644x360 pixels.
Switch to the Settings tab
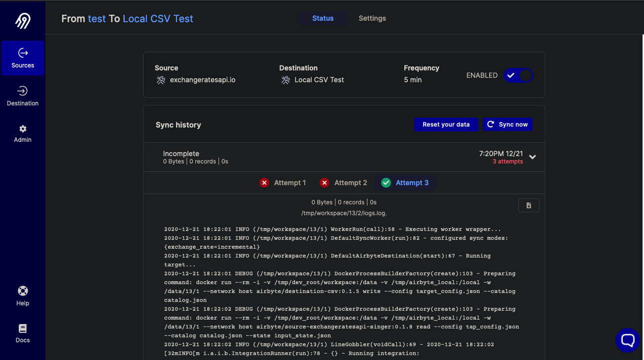click(x=372, y=18)
